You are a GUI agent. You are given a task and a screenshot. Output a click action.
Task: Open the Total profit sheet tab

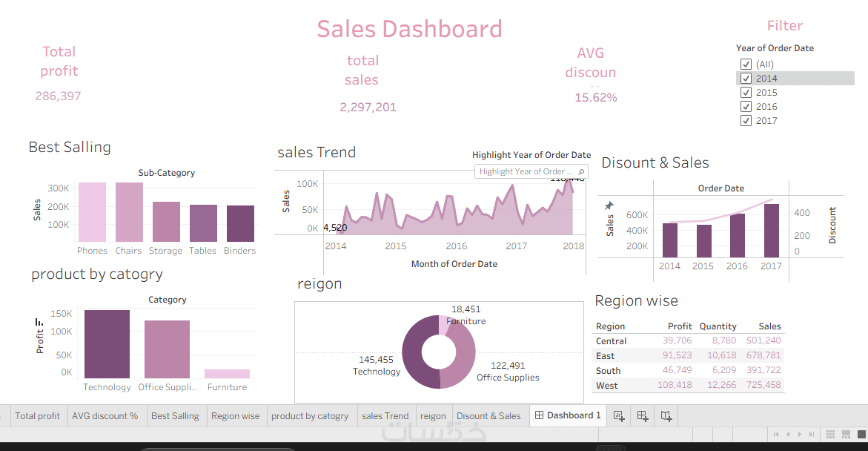[37, 416]
